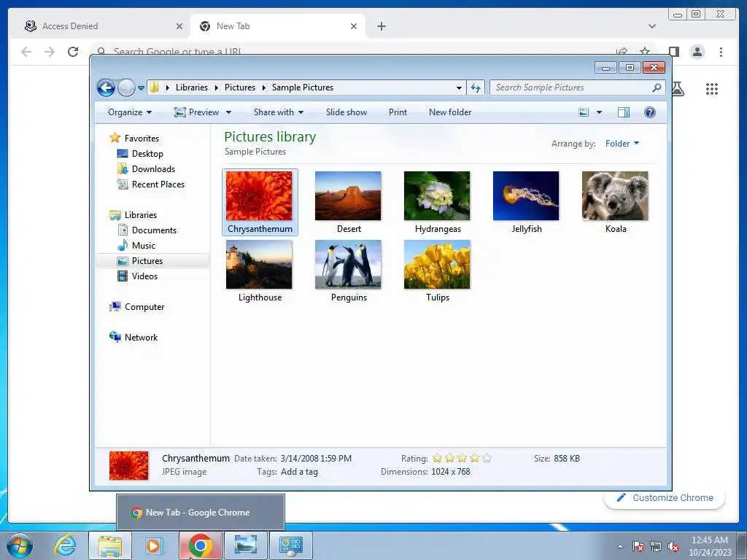Toggle Chrome side panel icon
The width and height of the screenshot is (747, 560).
(x=673, y=52)
